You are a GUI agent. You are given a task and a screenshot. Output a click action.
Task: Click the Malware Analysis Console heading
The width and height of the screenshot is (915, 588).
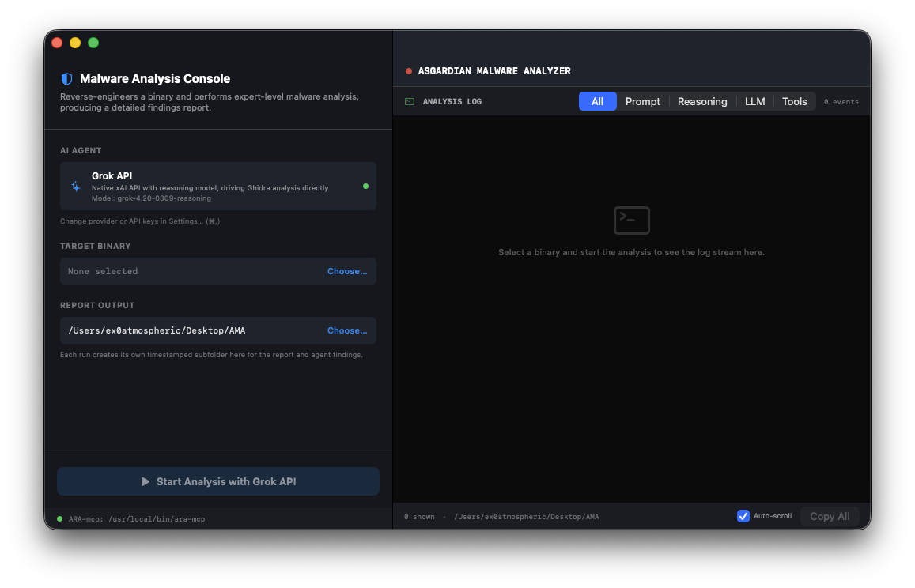pyautogui.click(x=155, y=79)
